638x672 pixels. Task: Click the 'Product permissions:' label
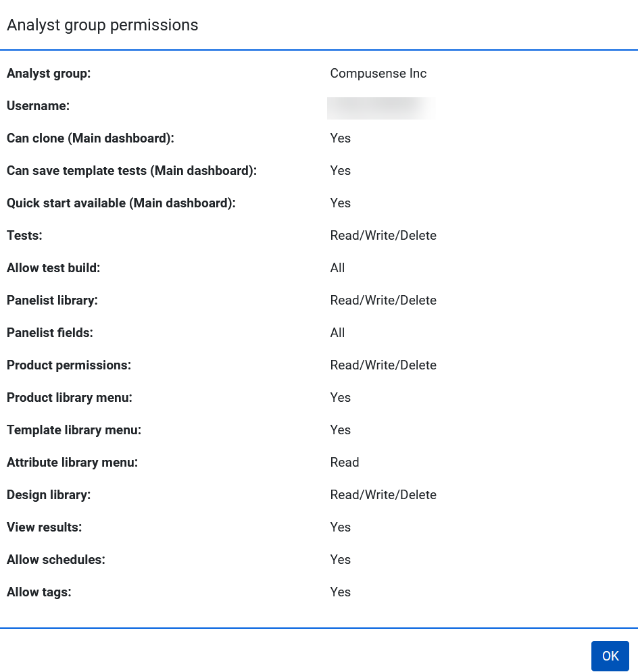click(69, 365)
